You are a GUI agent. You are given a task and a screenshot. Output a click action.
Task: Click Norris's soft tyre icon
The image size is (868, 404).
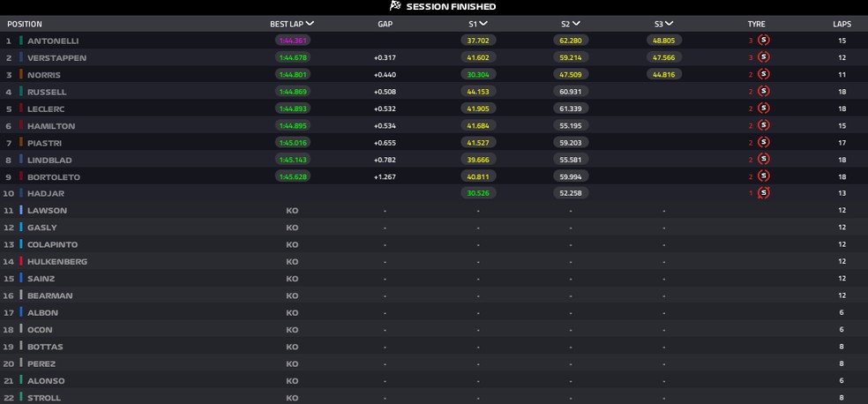coord(764,74)
